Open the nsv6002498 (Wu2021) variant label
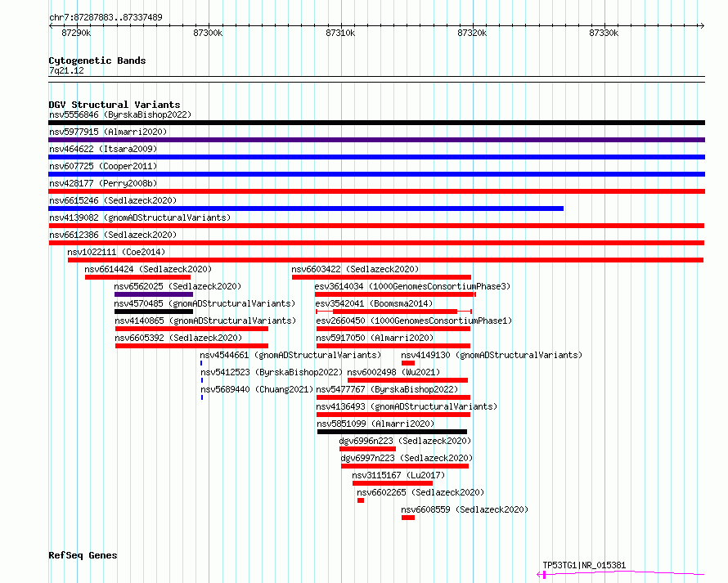Viewport: 728px width, 583px height. [393, 372]
